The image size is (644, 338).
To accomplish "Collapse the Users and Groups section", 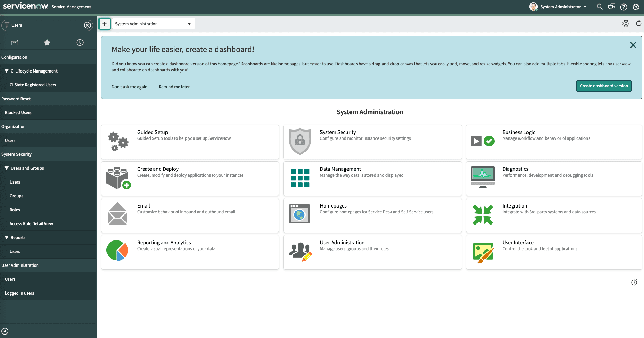I will point(7,168).
